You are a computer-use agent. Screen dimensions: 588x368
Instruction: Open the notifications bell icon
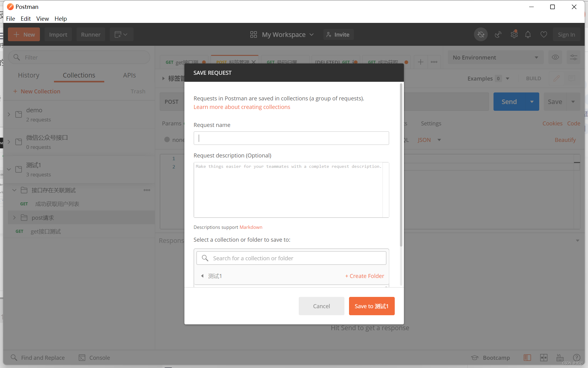[x=528, y=34]
